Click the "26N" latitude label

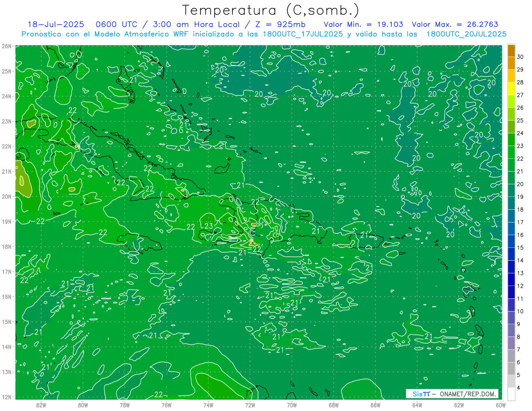click(x=6, y=46)
